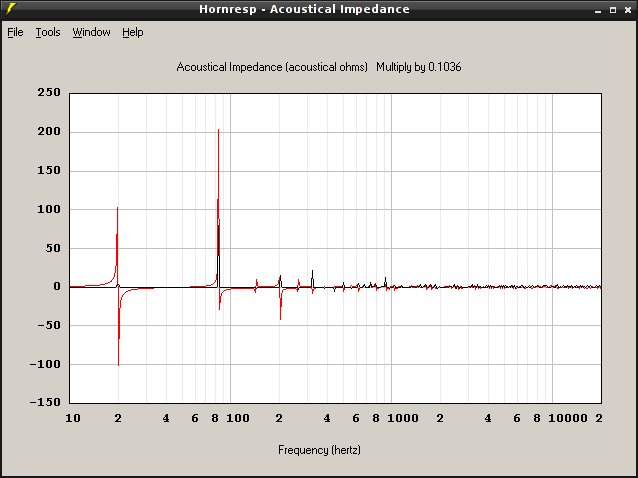Click the -150 y-axis value
638x478 pixels.
45,402
